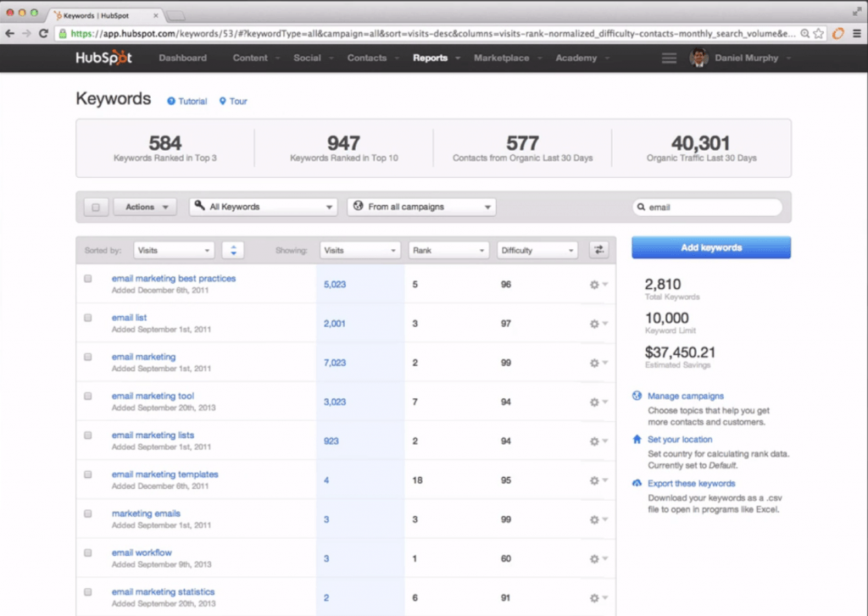Tick the select-all checkbox beside Actions
This screenshot has height=616, width=868.
96,207
